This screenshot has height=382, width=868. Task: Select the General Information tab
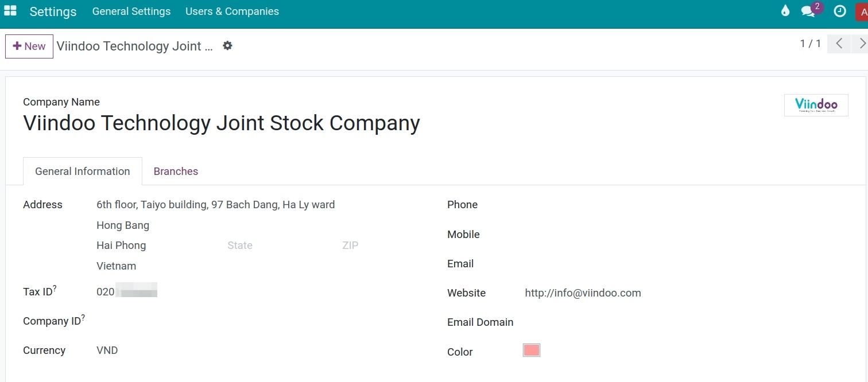tap(83, 171)
